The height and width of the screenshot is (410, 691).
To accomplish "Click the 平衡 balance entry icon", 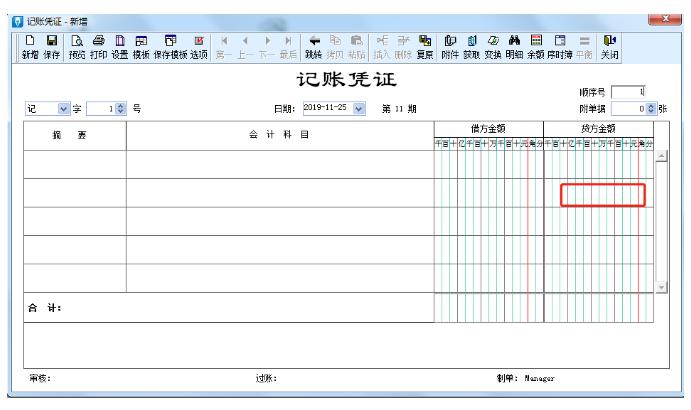I will pyautogui.click(x=584, y=47).
